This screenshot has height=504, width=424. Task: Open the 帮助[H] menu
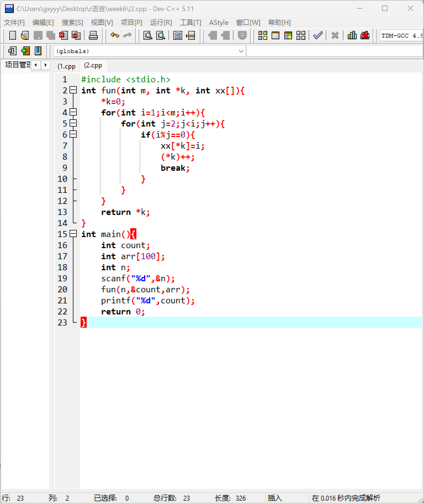coord(279,22)
